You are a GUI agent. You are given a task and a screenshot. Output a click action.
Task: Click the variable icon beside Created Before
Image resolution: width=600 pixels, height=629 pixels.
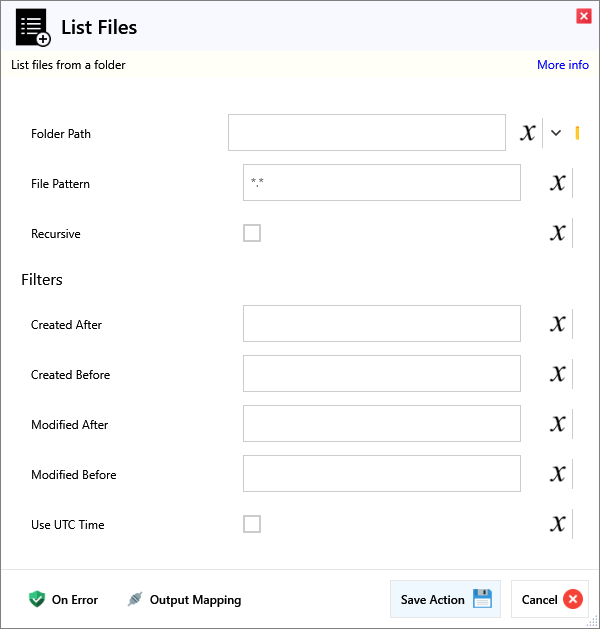[x=558, y=374]
